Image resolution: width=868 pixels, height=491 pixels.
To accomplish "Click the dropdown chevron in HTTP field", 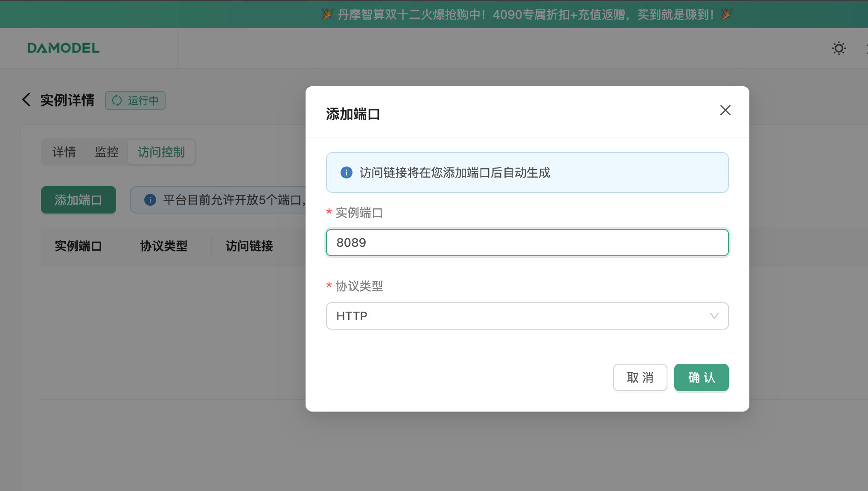I will click(x=714, y=316).
